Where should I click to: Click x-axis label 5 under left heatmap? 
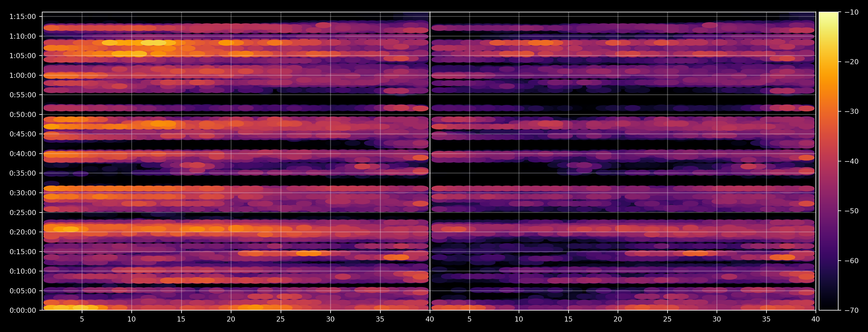tap(82, 319)
